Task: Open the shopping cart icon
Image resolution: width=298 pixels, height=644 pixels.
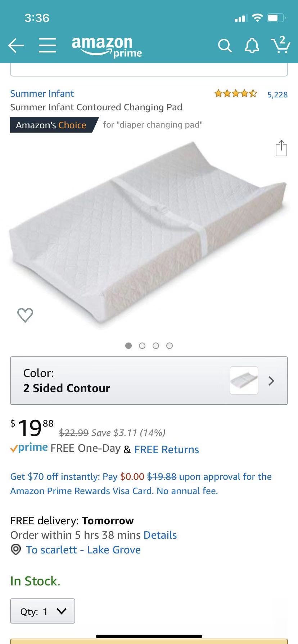Action: (x=280, y=45)
